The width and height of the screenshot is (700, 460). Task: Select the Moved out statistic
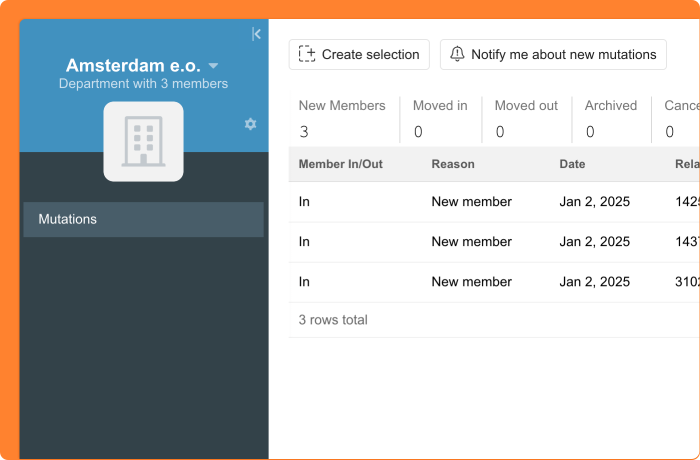[x=526, y=118]
